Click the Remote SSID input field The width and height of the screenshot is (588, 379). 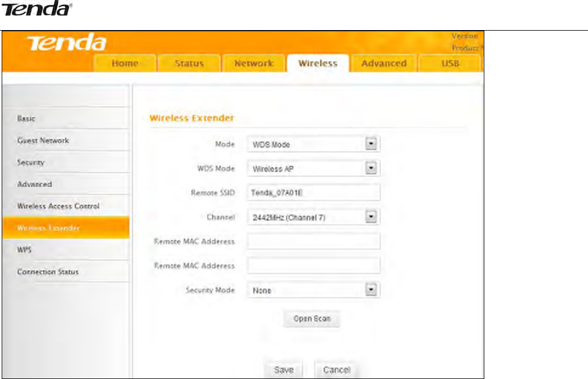pyautogui.click(x=313, y=193)
